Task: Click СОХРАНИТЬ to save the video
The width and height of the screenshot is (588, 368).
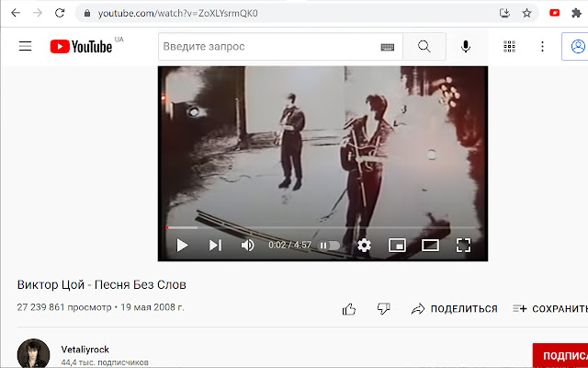Action: pos(550,309)
